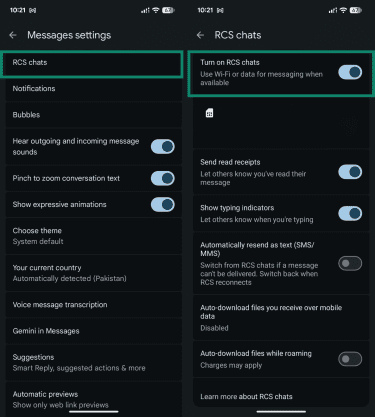This screenshot has width=375, height=417.
Task: Open Auto-download files over mobile data
Action: pyautogui.click(x=281, y=317)
